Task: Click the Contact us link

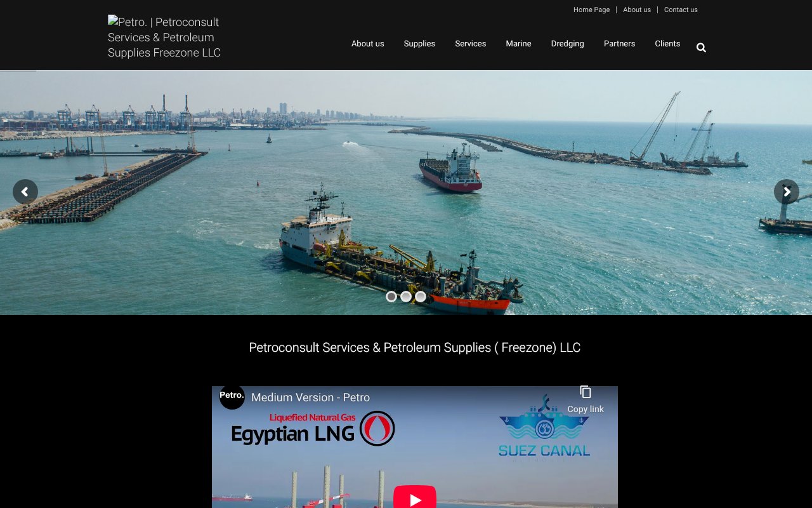Action: tap(681, 10)
